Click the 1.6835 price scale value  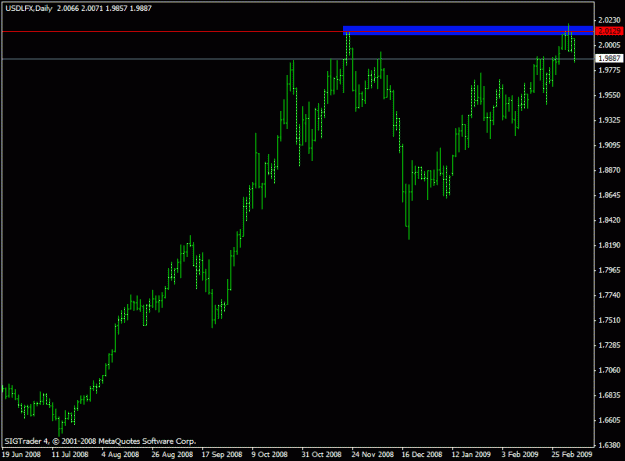tap(609, 395)
